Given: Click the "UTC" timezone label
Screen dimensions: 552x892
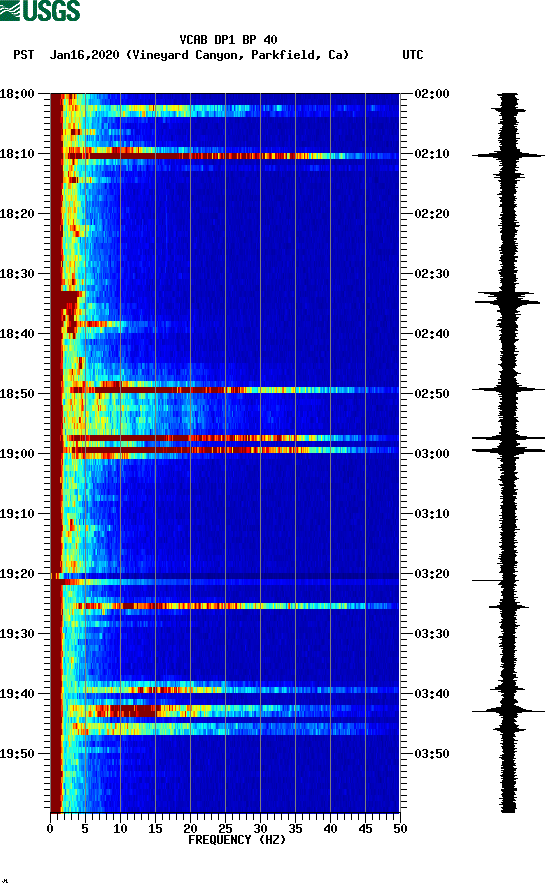Looking at the screenshot, I should pos(413,55).
